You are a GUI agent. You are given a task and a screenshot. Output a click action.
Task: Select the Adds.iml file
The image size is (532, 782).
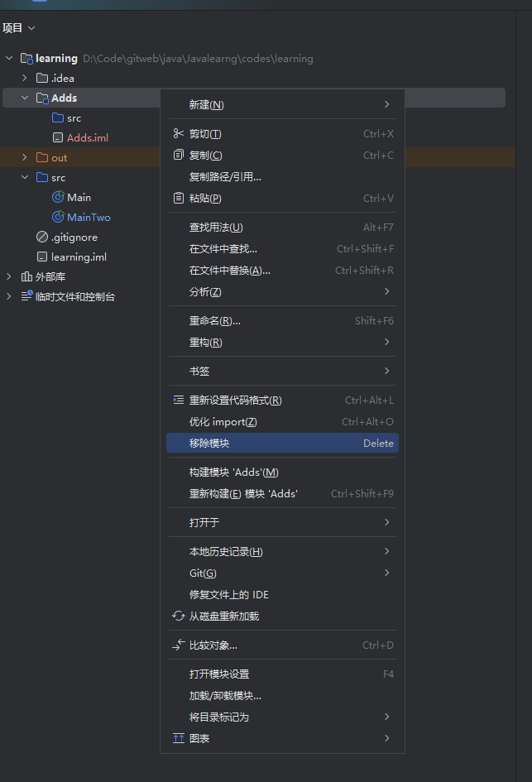pos(87,138)
